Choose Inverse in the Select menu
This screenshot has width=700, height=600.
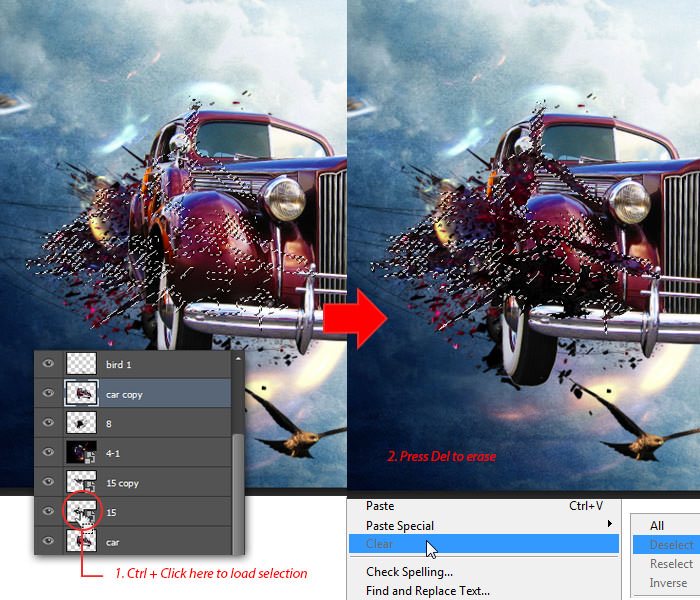(x=667, y=583)
